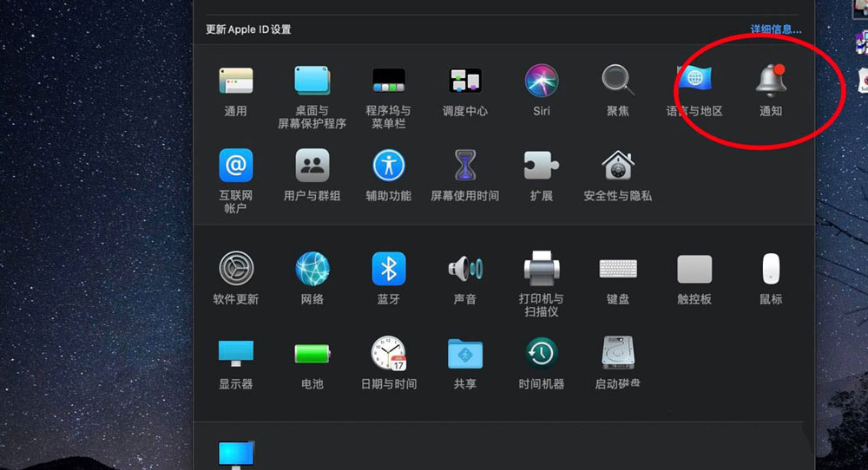
Task: Open 程序坞与菜单栏 preferences
Action: coord(389,81)
